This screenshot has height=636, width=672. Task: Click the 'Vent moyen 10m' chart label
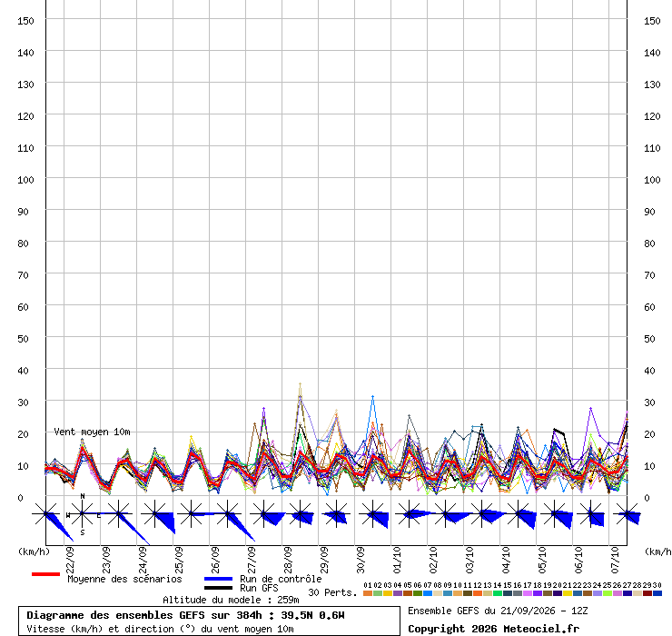click(92, 432)
